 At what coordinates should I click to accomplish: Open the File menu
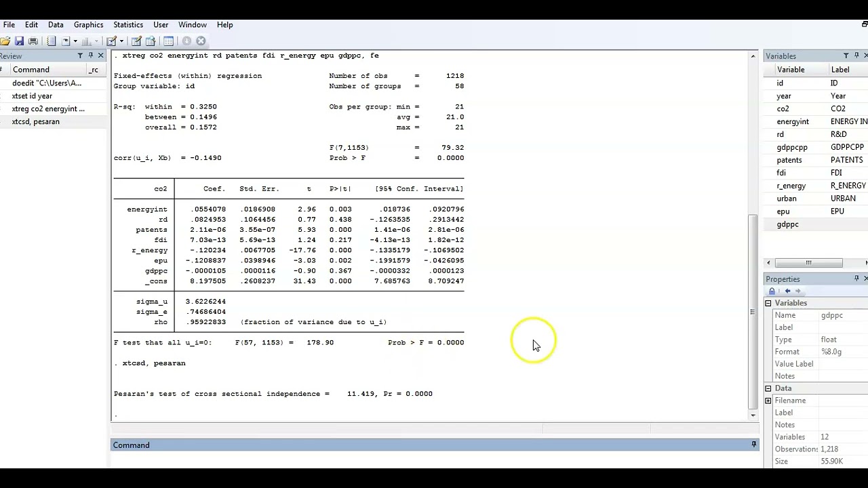(9, 24)
